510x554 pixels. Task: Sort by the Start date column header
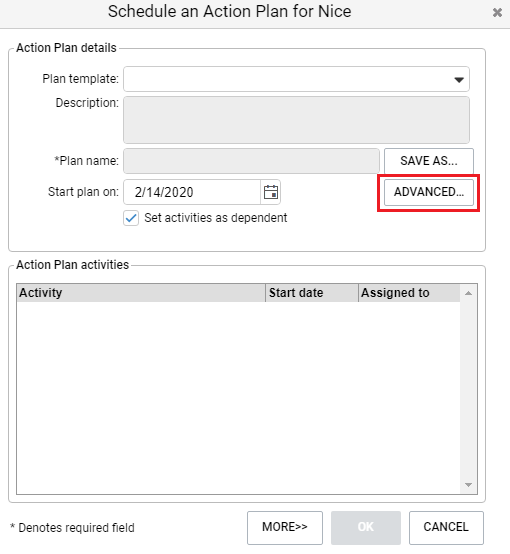[x=312, y=293]
